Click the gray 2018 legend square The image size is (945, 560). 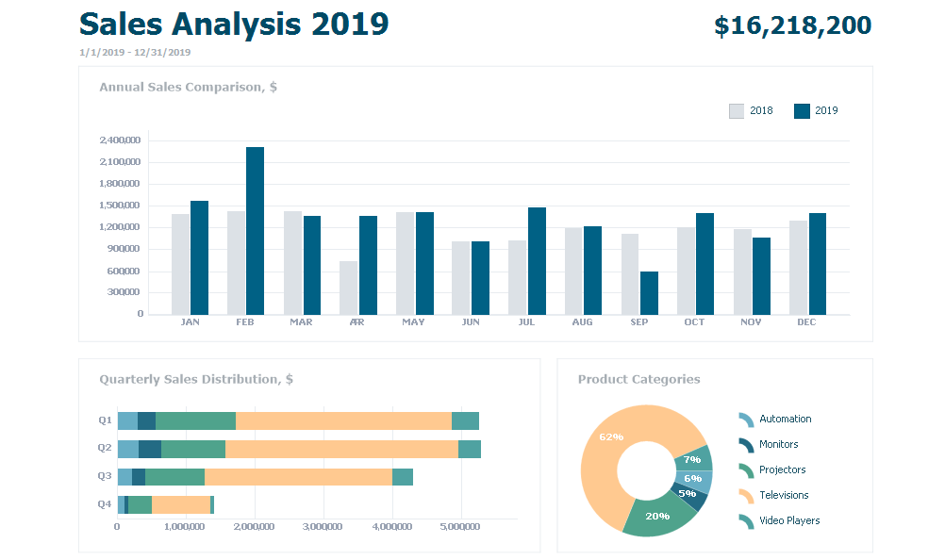(x=735, y=109)
